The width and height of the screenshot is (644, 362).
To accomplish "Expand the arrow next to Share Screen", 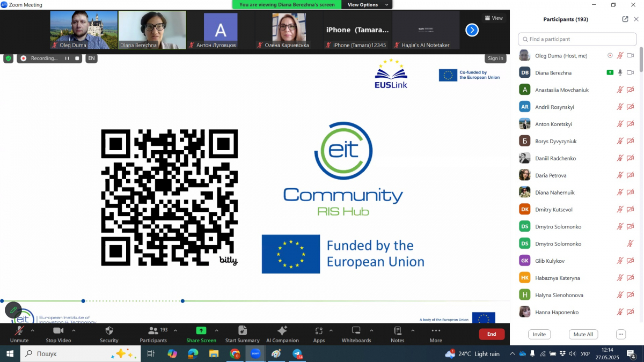I will click(x=217, y=330).
